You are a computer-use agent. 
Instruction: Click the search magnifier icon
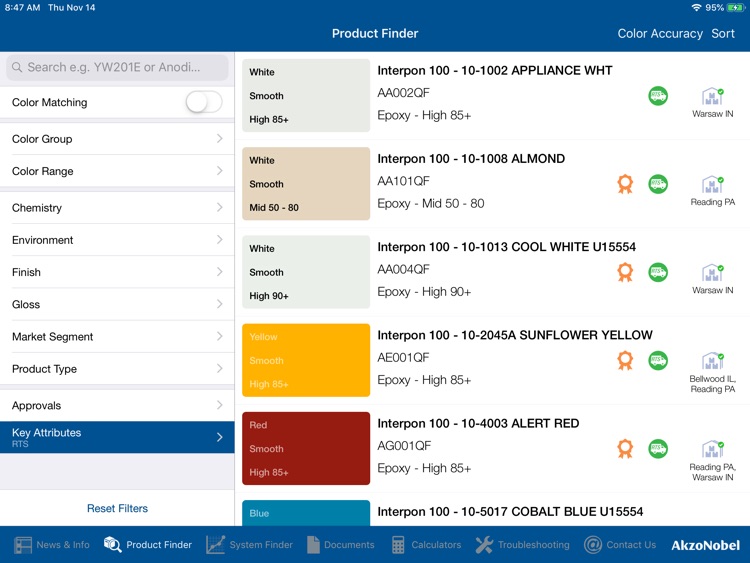(x=17, y=67)
